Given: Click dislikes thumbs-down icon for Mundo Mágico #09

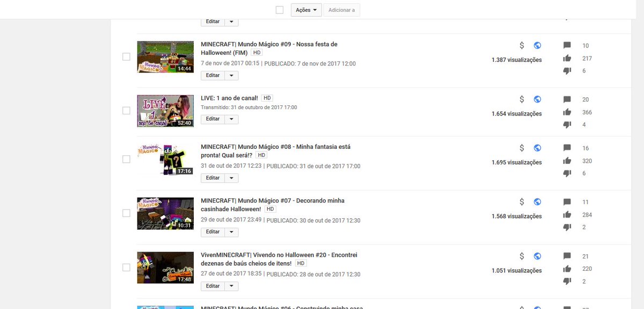Looking at the screenshot, I should click(567, 71).
